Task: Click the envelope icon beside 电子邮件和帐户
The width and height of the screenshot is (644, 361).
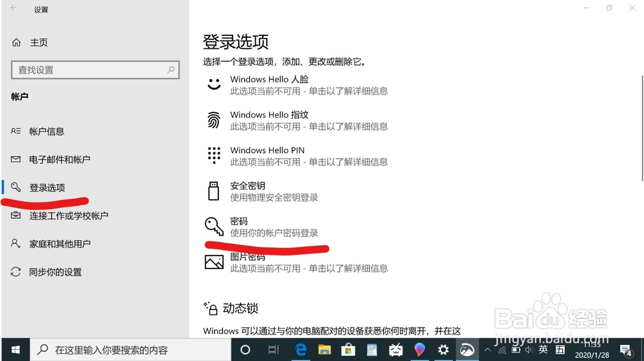Action: tap(15, 159)
